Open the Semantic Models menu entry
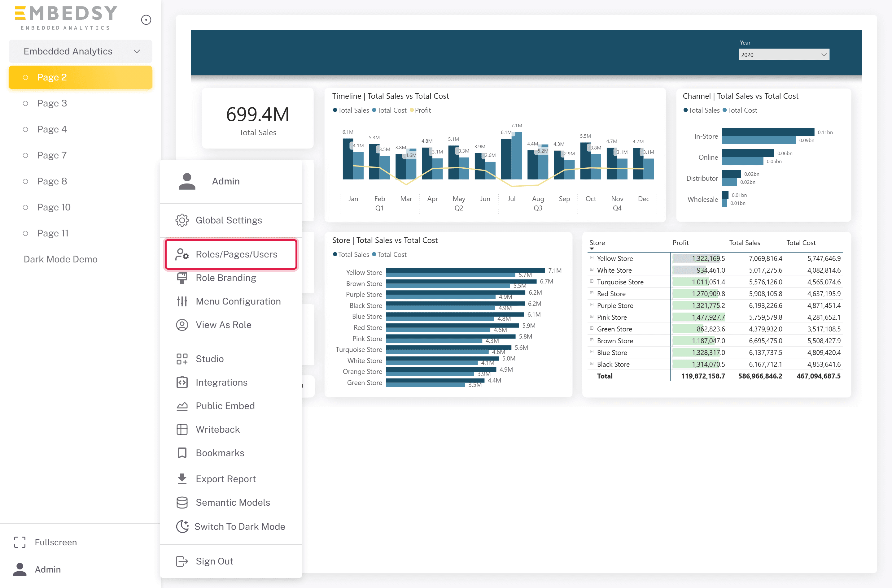Viewport: 892px width, 588px height. (231, 503)
